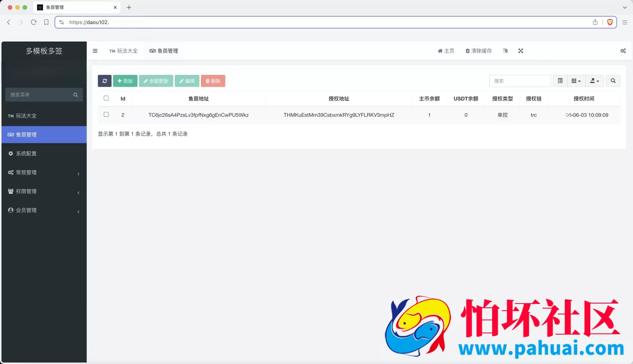Click the 授权链 column header
Image resolution: width=633 pixels, height=364 pixels.
coord(534,99)
